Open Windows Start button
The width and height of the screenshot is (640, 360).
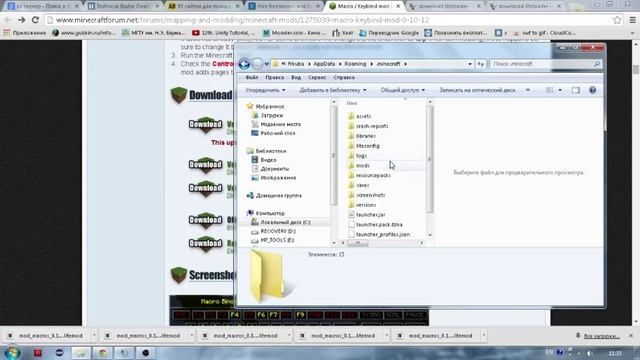pyautogui.click(x=12, y=353)
